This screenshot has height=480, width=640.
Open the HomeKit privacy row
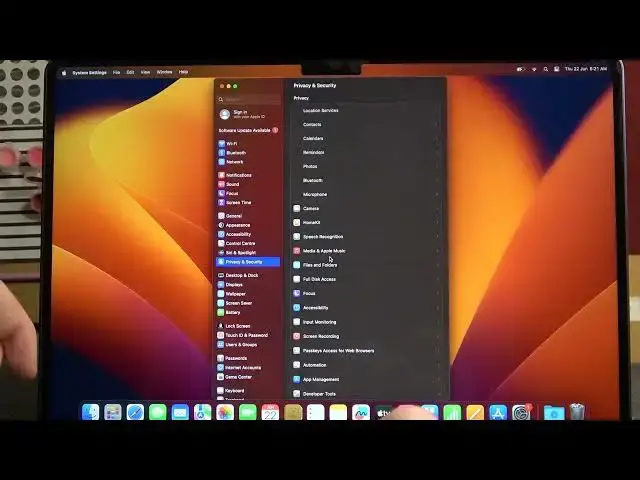pos(366,223)
